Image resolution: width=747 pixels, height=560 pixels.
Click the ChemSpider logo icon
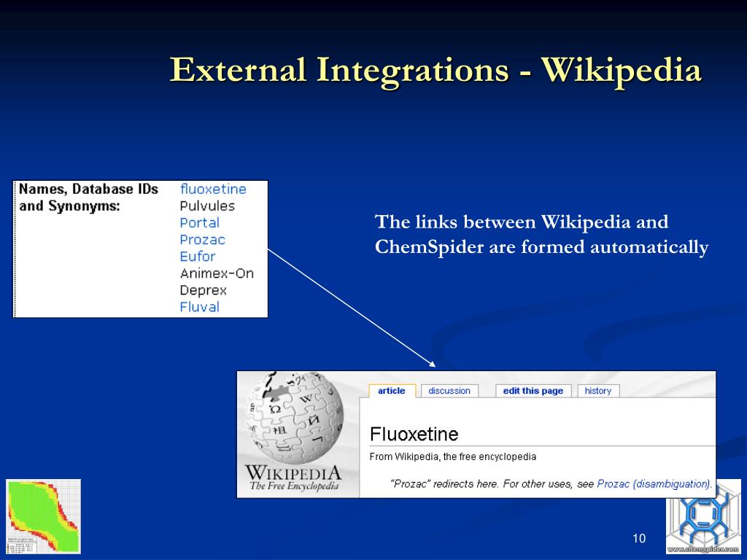click(x=703, y=518)
